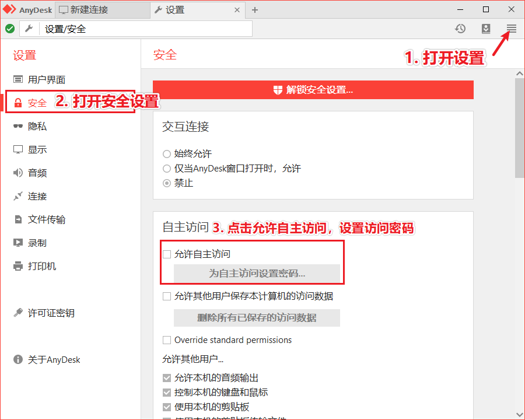
Task: Close the 设置 tab
Action: click(237, 10)
